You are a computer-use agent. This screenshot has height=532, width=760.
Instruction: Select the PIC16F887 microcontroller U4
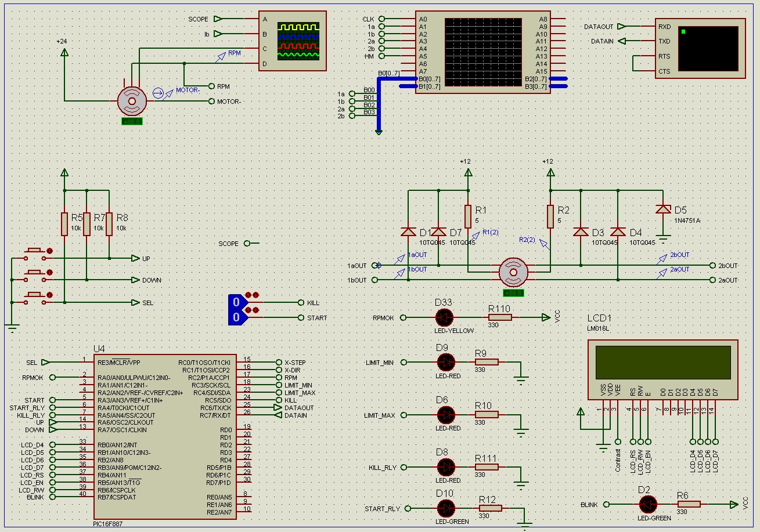click(x=165, y=438)
